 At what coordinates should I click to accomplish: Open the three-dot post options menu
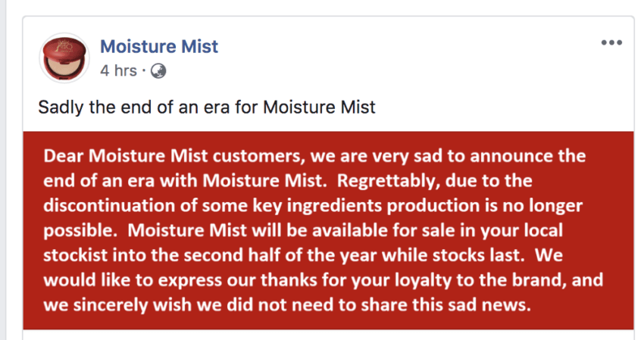click(611, 42)
